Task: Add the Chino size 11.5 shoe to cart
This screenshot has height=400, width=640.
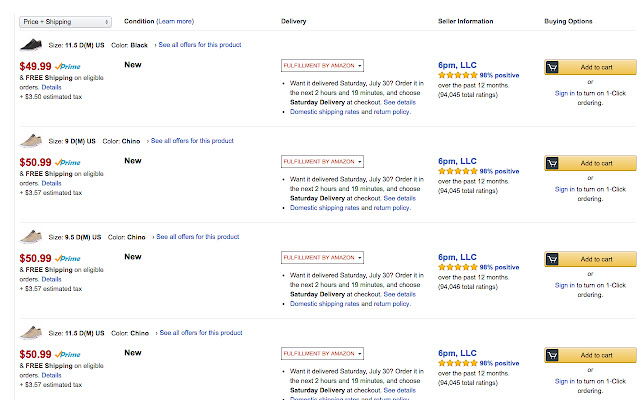Action: tap(590, 355)
